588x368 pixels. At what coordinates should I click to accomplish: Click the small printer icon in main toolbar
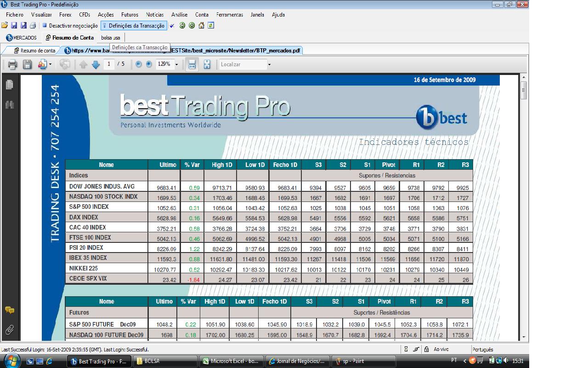(33, 26)
